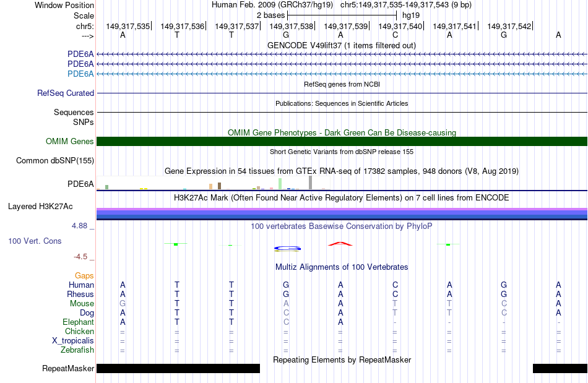
Task: Select the Mouse alignment row label
Action: click(82, 304)
